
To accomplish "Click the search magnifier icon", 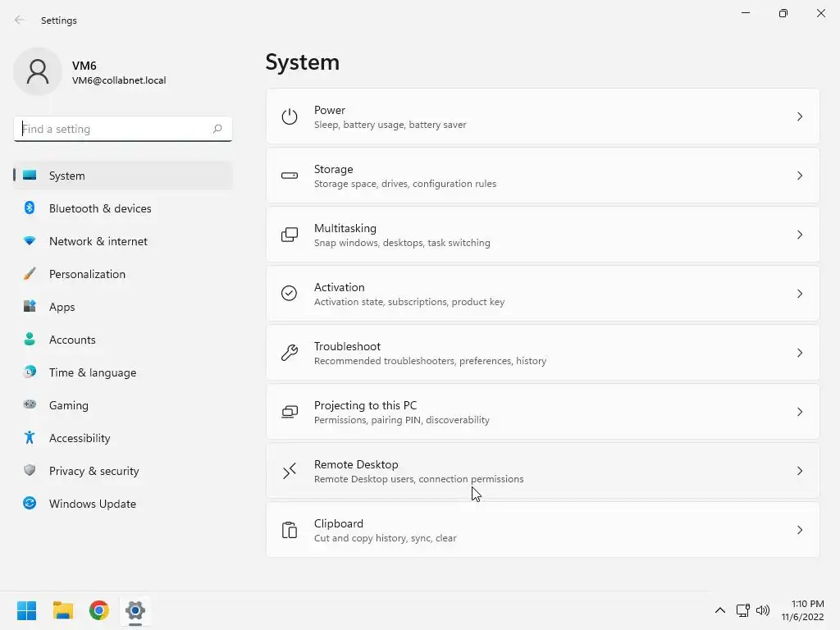I will point(217,129).
